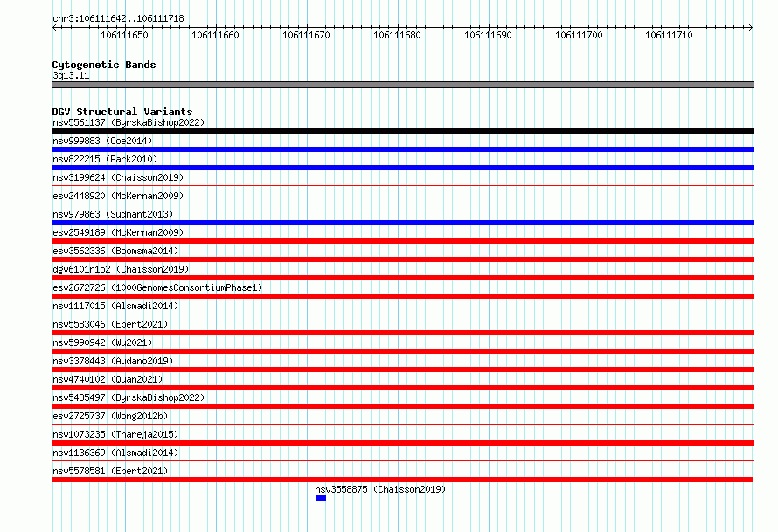The width and height of the screenshot is (778, 532).
Task: Select the red nsv1073235 variant bar
Action: 402,443
